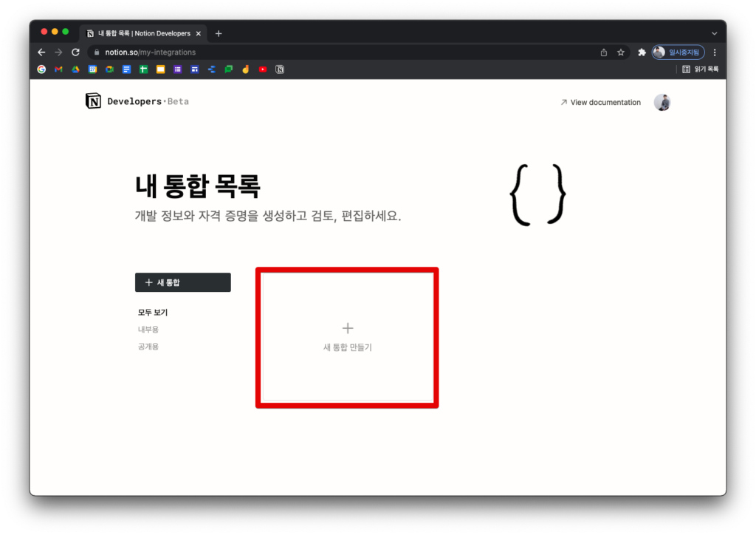The height and width of the screenshot is (535, 756).
Task: Open the Google bookmark
Action: tap(41, 69)
